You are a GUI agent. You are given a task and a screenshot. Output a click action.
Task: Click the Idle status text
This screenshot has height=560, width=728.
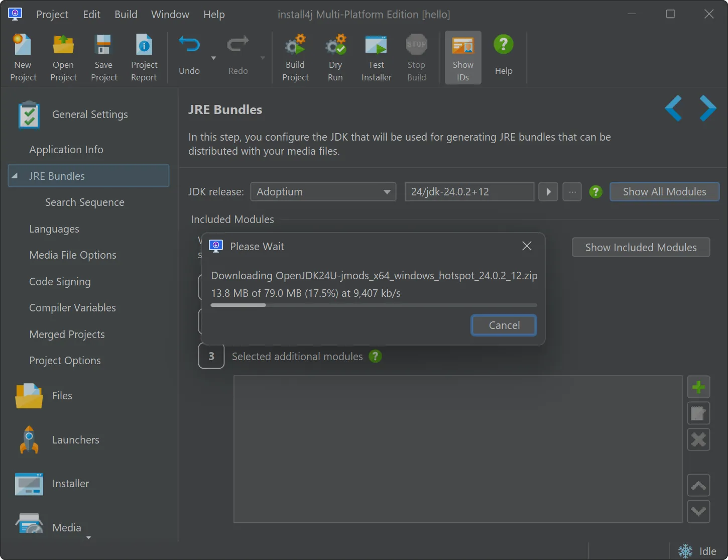coord(708,551)
